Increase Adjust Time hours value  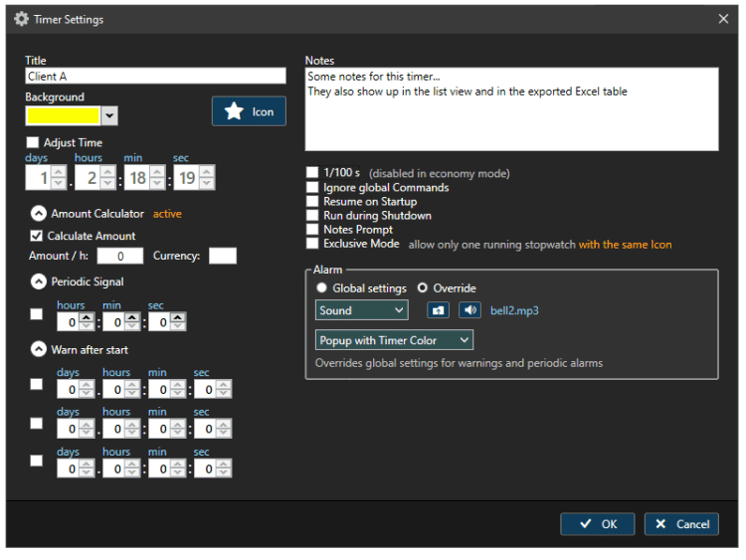coord(108,172)
